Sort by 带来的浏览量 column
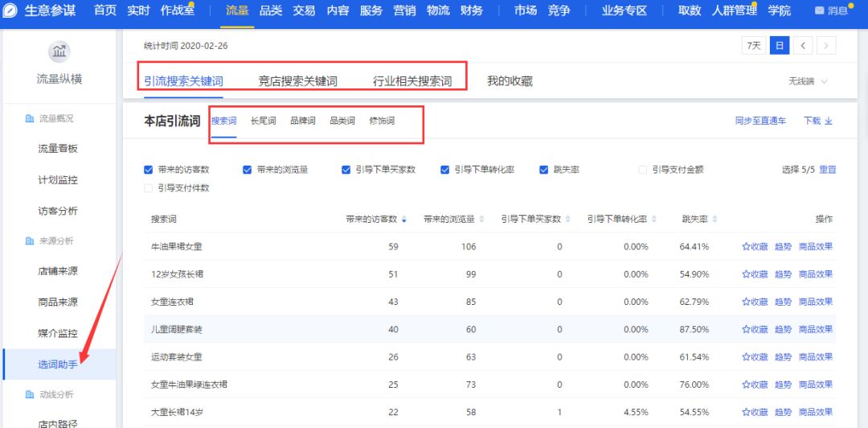 [x=481, y=220]
